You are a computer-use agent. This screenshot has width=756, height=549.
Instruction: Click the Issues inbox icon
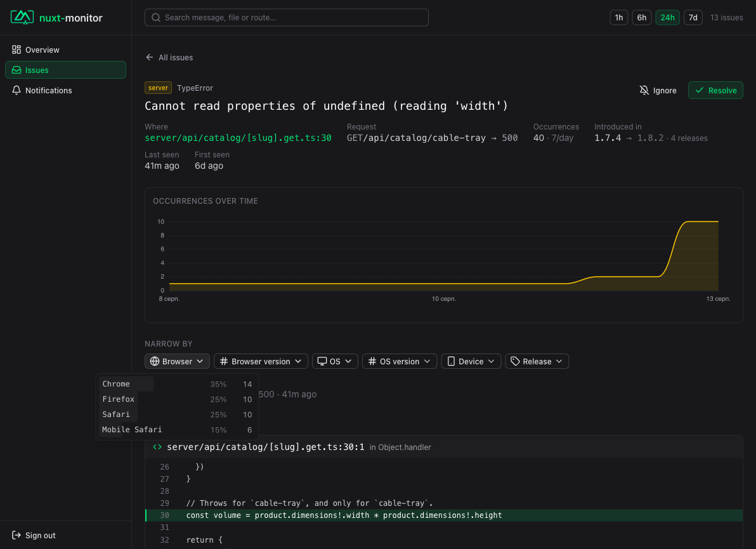click(16, 70)
